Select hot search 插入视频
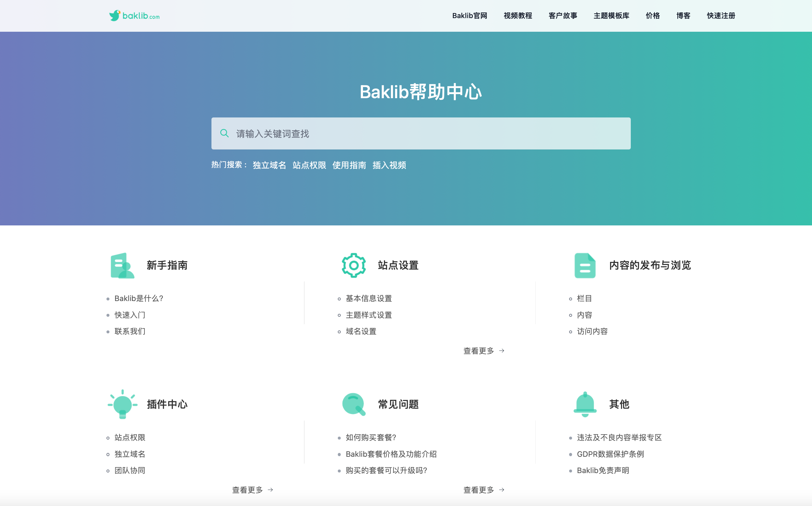 [x=389, y=165]
